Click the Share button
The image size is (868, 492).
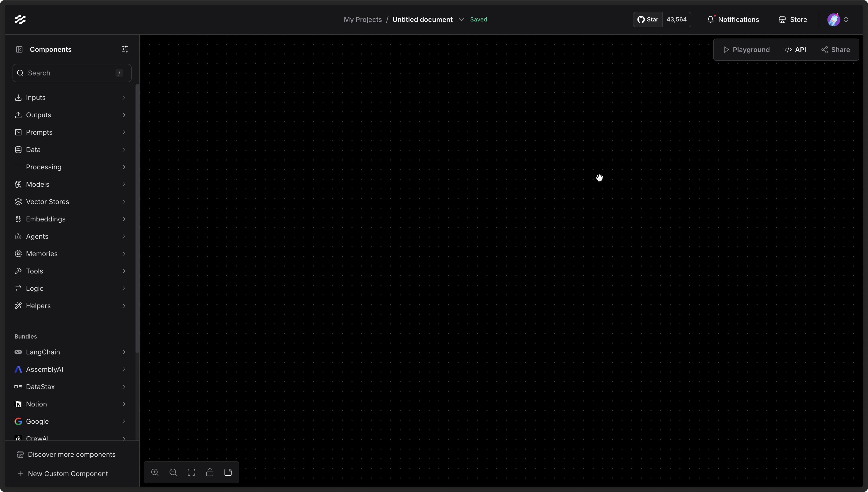point(835,49)
